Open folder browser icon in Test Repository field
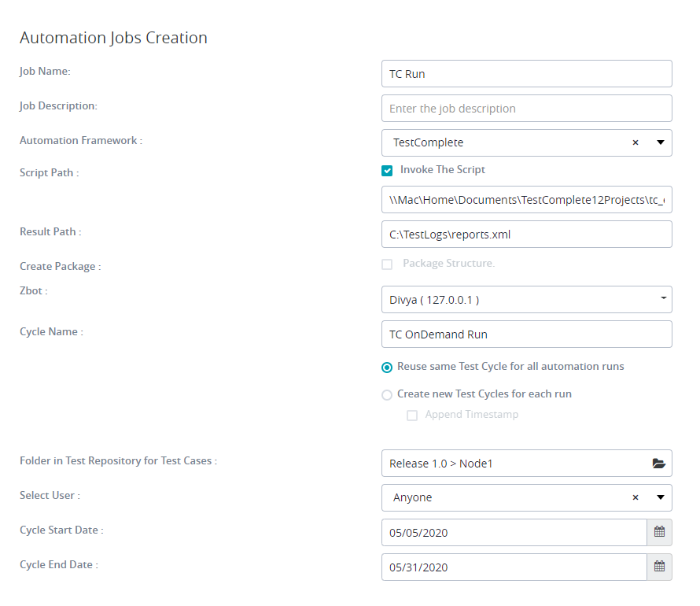 658,464
